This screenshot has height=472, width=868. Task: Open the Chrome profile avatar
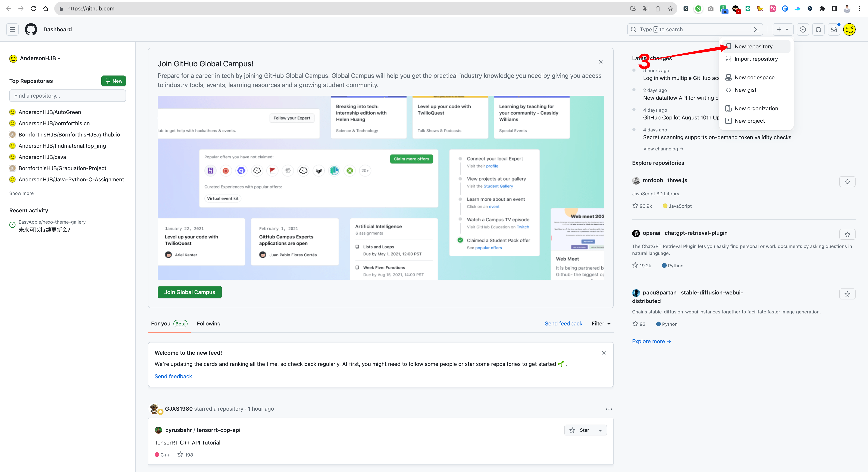click(847, 8)
